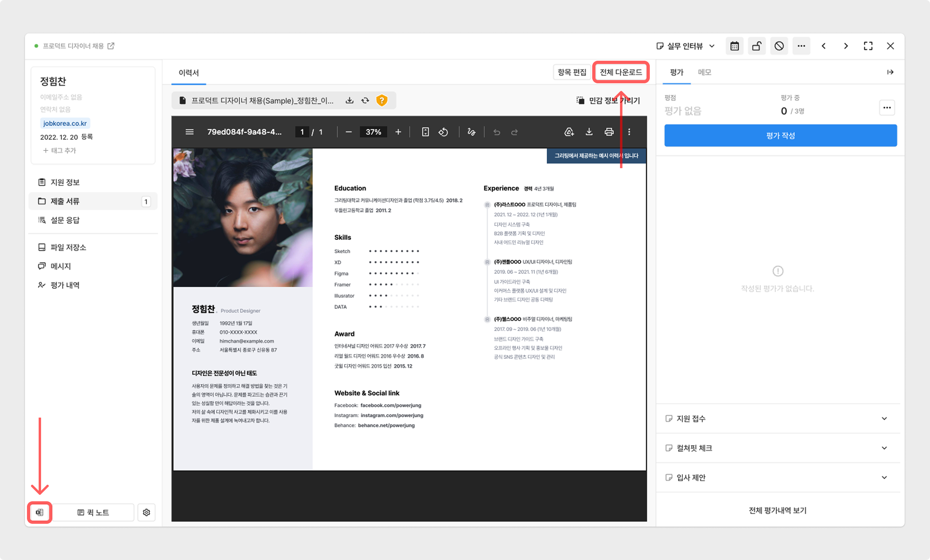Open 지원 정보 in the sidebar

point(93,182)
